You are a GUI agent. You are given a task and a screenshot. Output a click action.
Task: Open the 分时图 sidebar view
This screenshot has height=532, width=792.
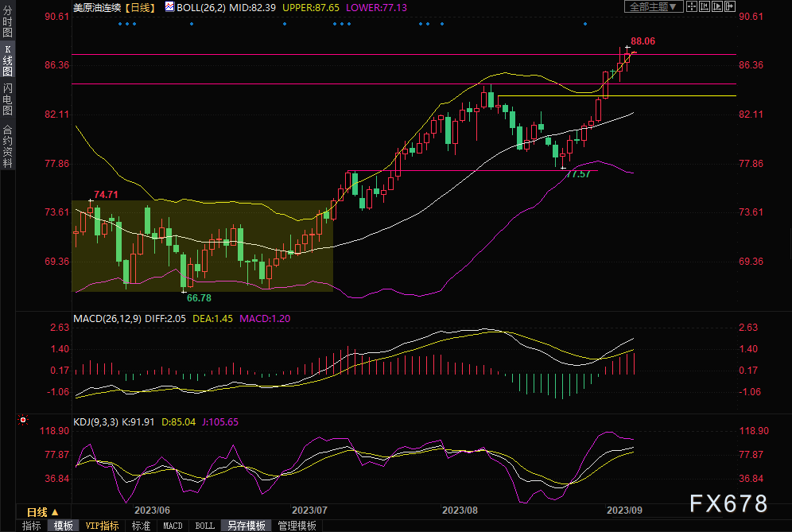point(8,21)
